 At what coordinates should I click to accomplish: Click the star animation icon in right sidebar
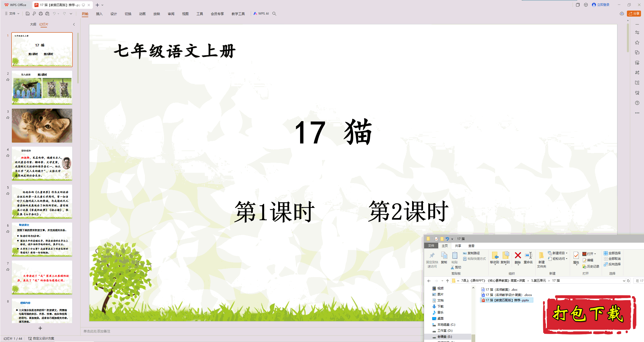(637, 42)
